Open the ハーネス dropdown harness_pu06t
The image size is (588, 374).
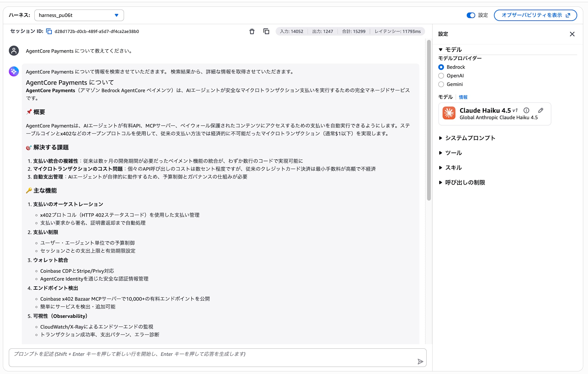point(79,15)
